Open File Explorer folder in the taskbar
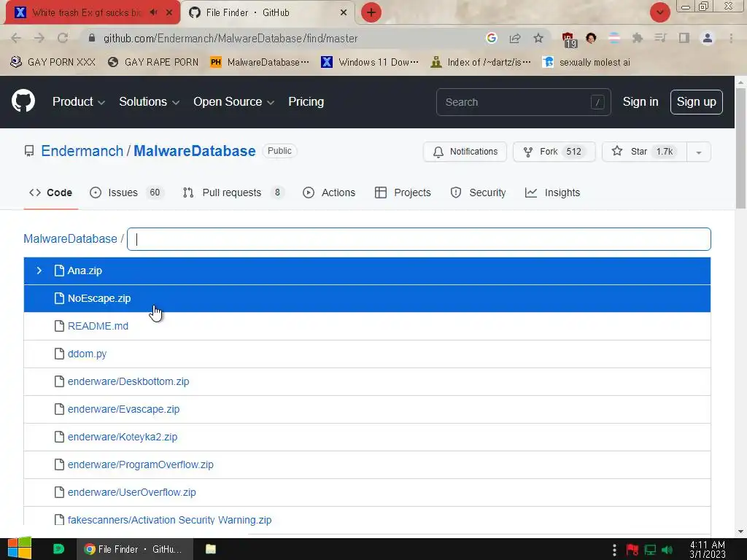The width and height of the screenshot is (747, 560). click(x=211, y=549)
